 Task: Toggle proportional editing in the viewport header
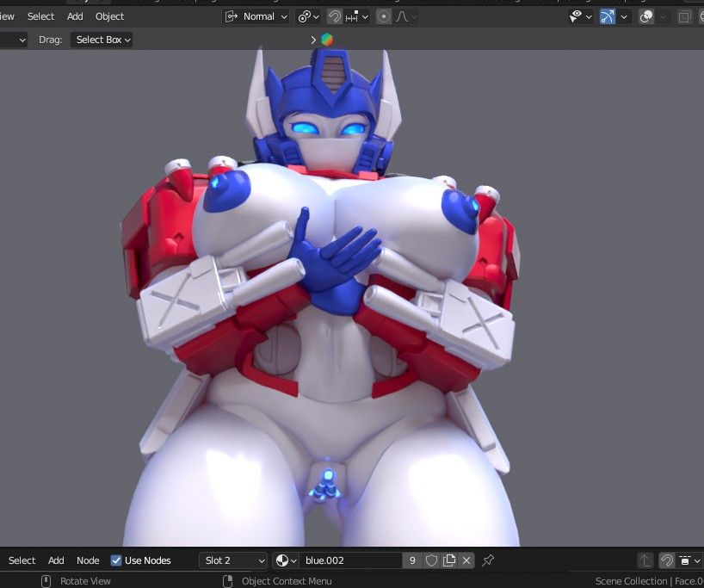point(384,17)
